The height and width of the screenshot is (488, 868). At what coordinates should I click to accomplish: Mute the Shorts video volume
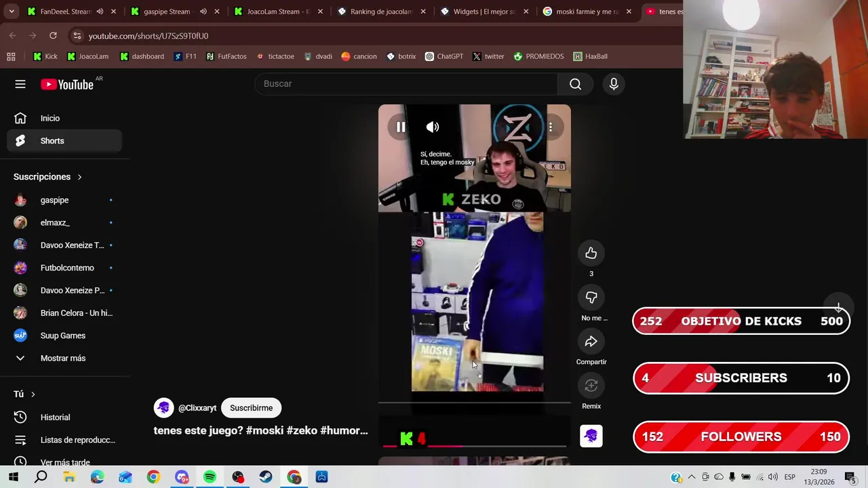click(x=433, y=127)
